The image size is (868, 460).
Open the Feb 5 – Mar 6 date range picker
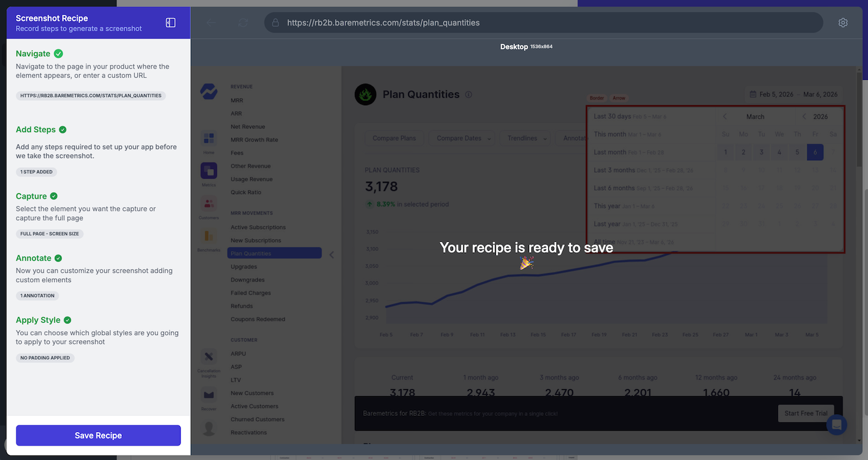click(793, 94)
